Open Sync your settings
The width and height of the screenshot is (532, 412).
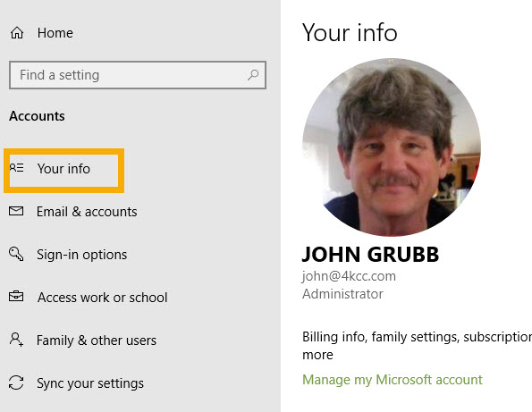(x=90, y=383)
